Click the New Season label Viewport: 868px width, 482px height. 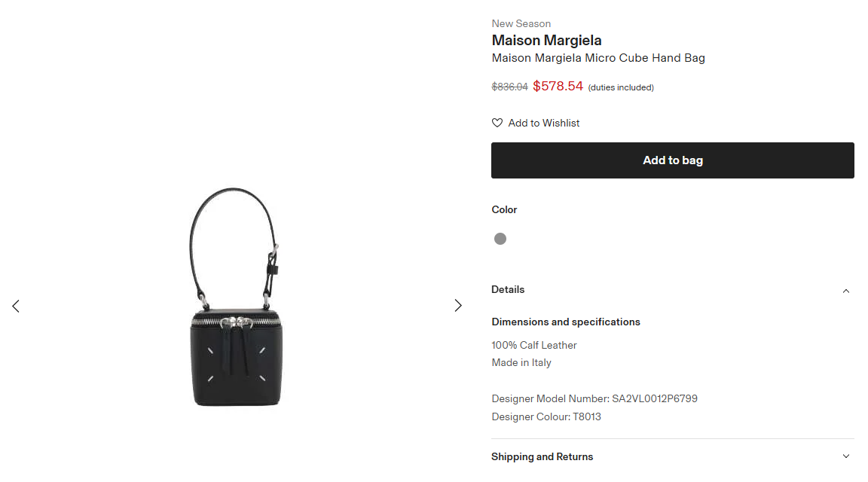(521, 23)
